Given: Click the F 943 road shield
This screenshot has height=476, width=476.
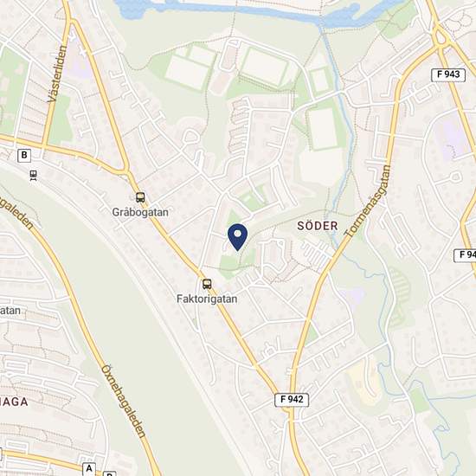Looking at the screenshot, I should (x=448, y=75).
